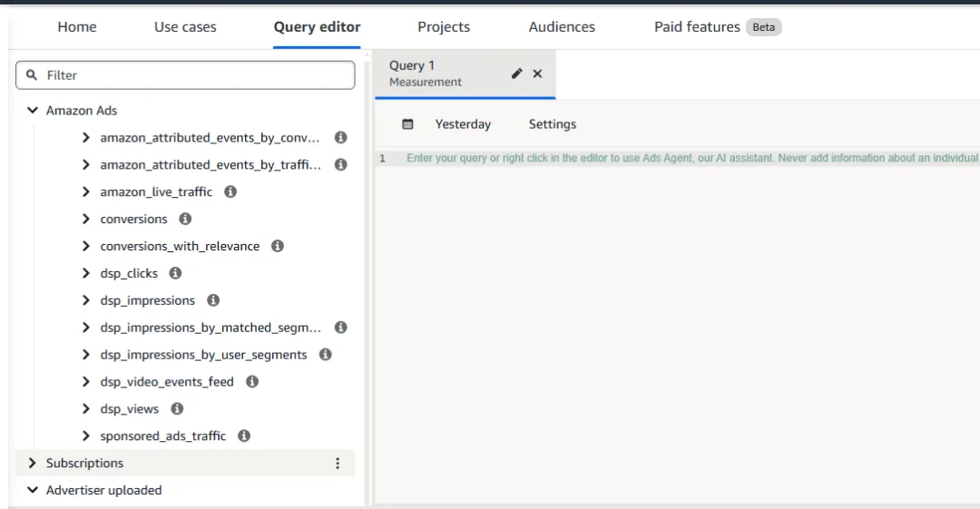Select the amazon_live_traffic table name
The width and height of the screenshot is (980, 509).
click(x=156, y=191)
